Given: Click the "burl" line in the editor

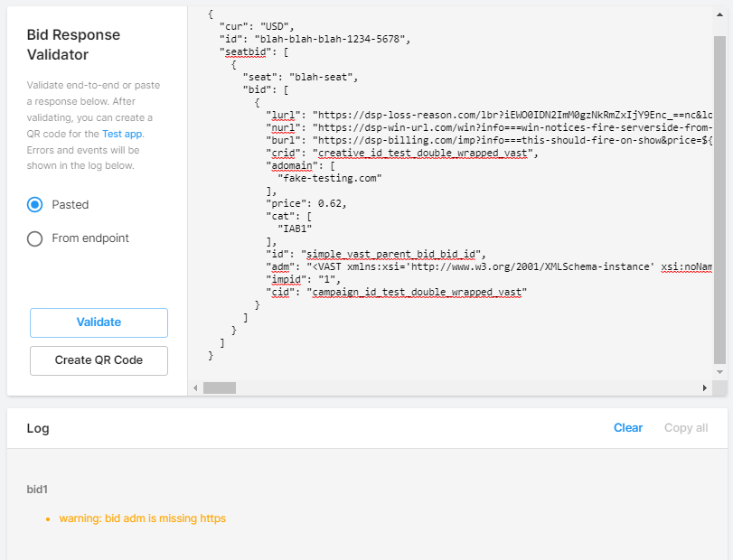Looking at the screenshot, I should 489,140.
